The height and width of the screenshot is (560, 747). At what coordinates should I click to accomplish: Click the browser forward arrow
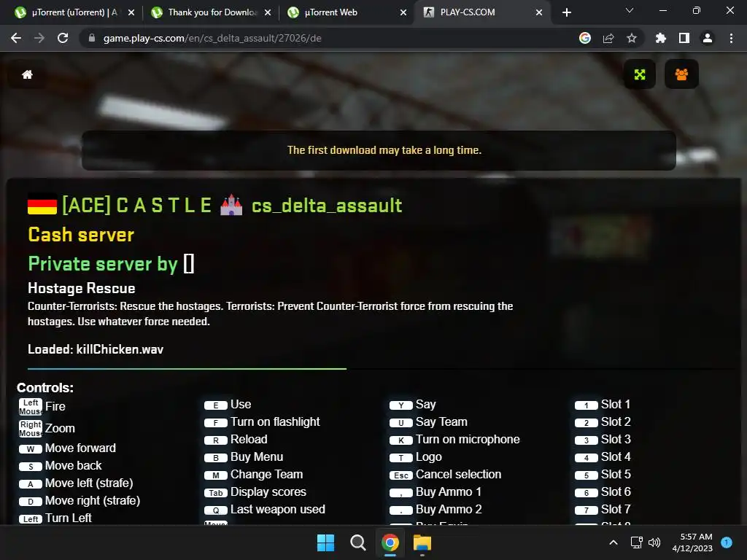pyautogui.click(x=39, y=38)
